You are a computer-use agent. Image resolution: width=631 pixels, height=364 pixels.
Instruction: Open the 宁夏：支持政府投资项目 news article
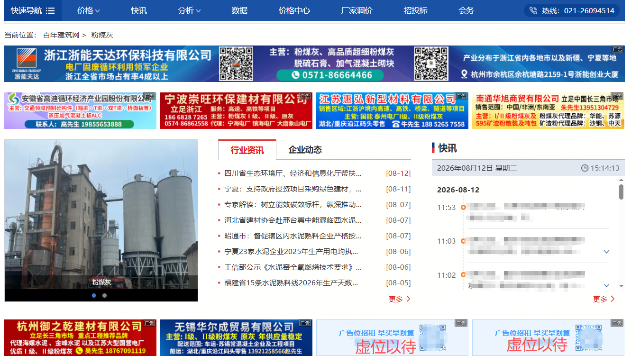(x=293, y=189)
